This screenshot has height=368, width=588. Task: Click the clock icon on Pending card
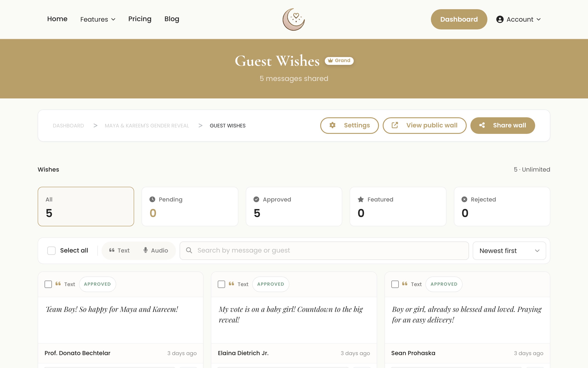152,199
